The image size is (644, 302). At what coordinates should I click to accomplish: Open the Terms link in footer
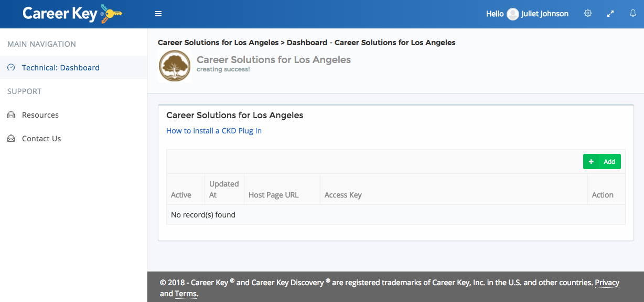[186, 294]
